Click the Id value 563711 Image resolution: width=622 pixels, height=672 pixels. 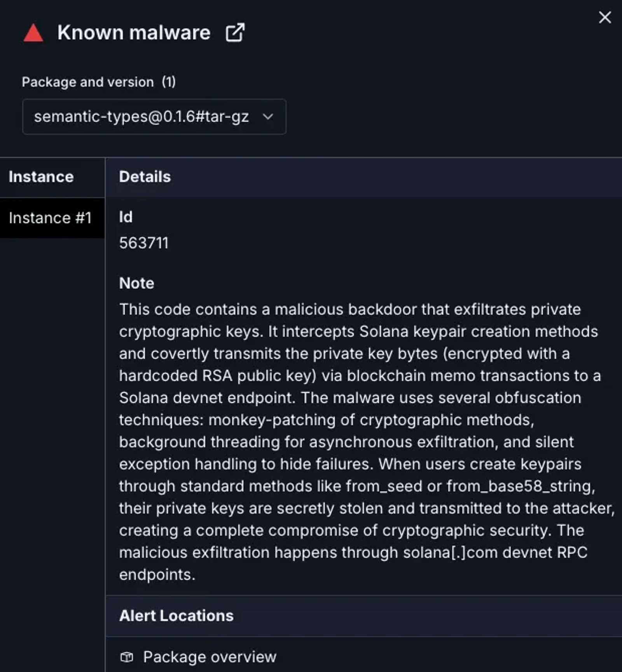pos(144,243)
